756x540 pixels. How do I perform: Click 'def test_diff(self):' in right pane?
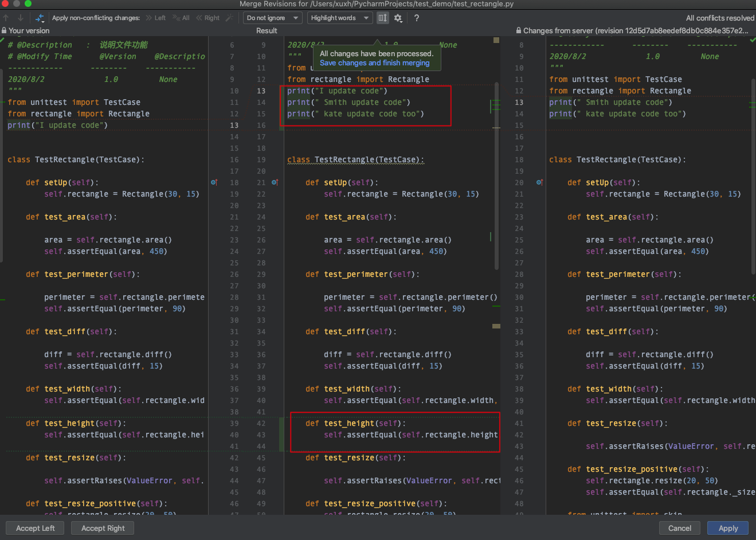click(x=613, y=331)
